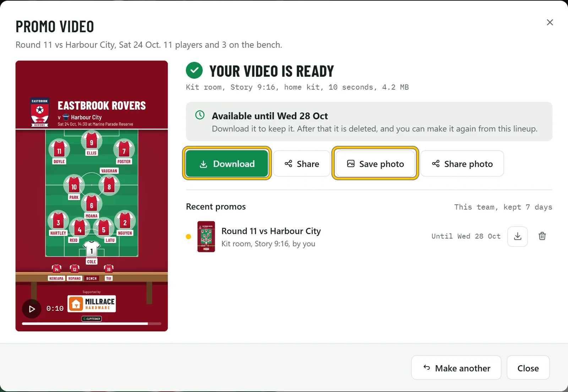
Task: Click the green video ready checkmark icon
Action: tap(194, 71)
